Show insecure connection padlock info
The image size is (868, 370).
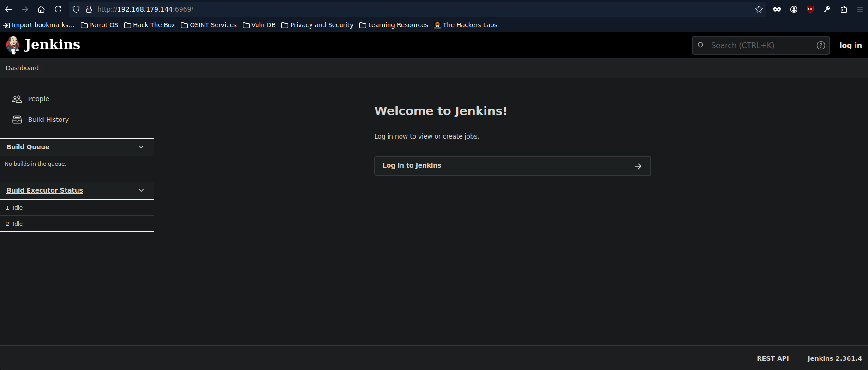89,9
